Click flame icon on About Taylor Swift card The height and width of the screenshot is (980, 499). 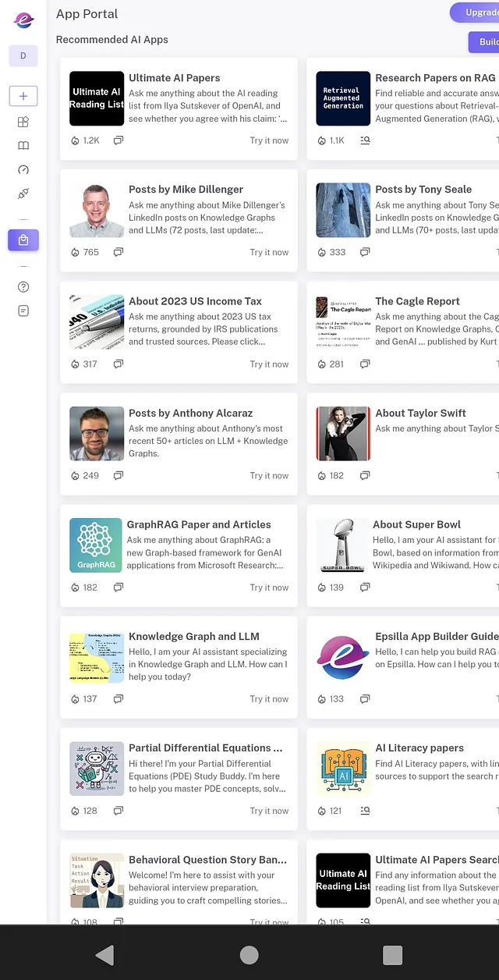pyautogui.click(x=321, y=475)
